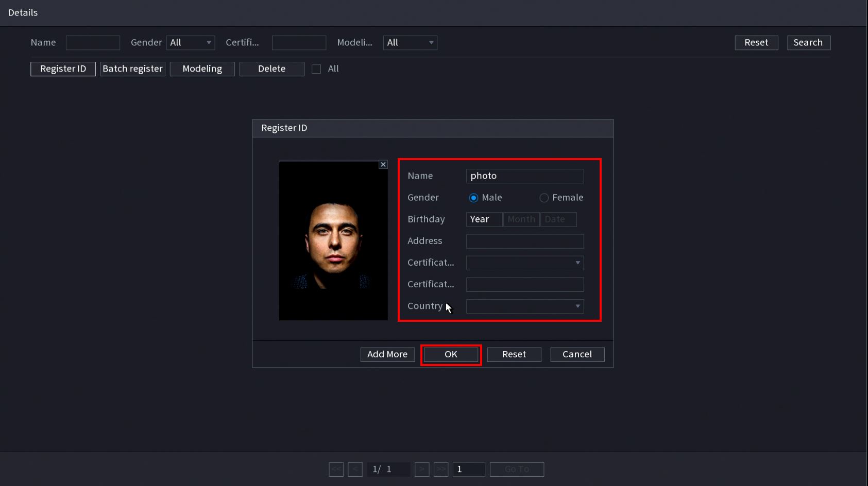The image size is (868, 486).
Task: Expand the Modeling status filter dropdown
Action: pyautogui.click(x=410, y=43)
